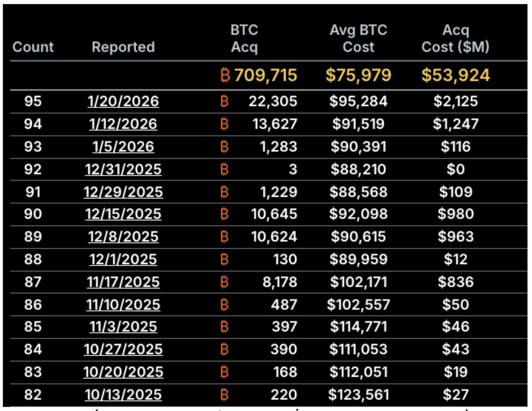Click the Reported column header

click(x=123, y=47)
